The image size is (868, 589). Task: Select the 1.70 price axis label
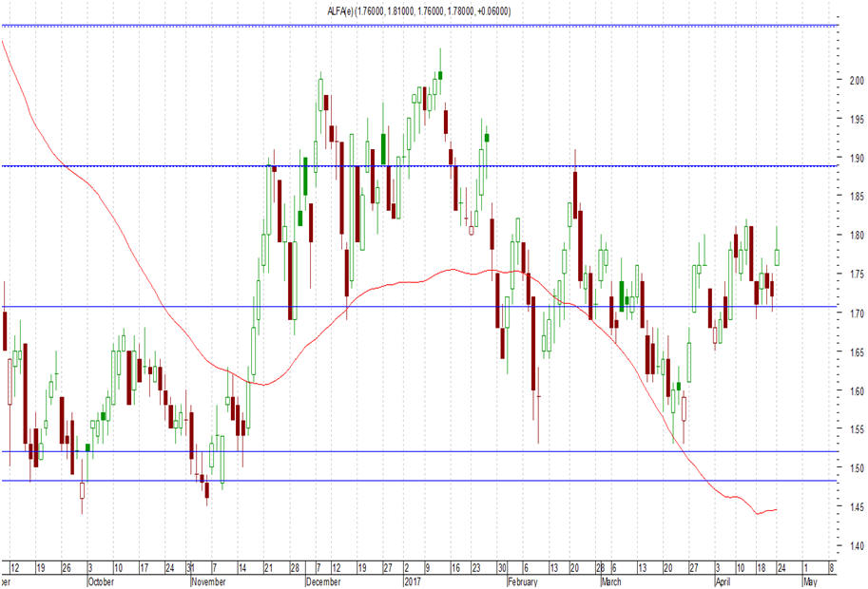tap(857, 313)
